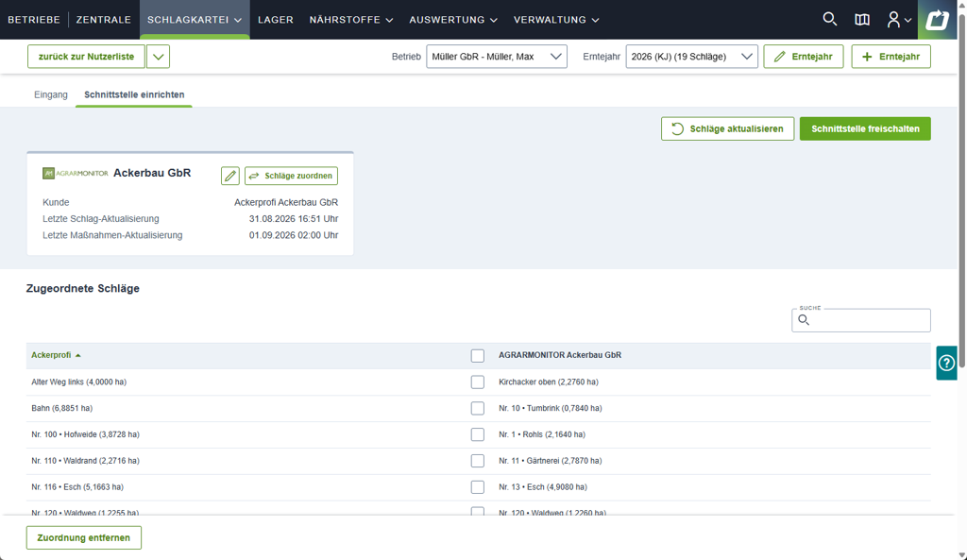Click Zuordnung entfernen button
The width and height of the screenshot is (967, 560).
[84, 537]
